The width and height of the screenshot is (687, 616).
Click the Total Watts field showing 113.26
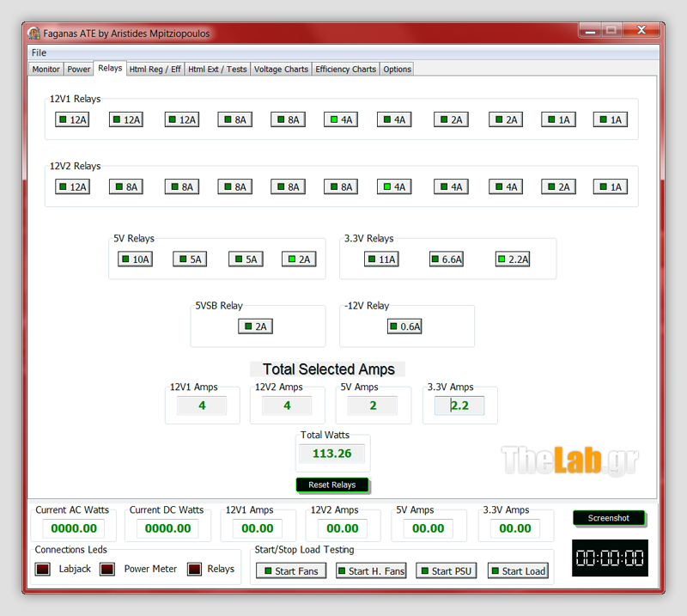click(332, 454)
